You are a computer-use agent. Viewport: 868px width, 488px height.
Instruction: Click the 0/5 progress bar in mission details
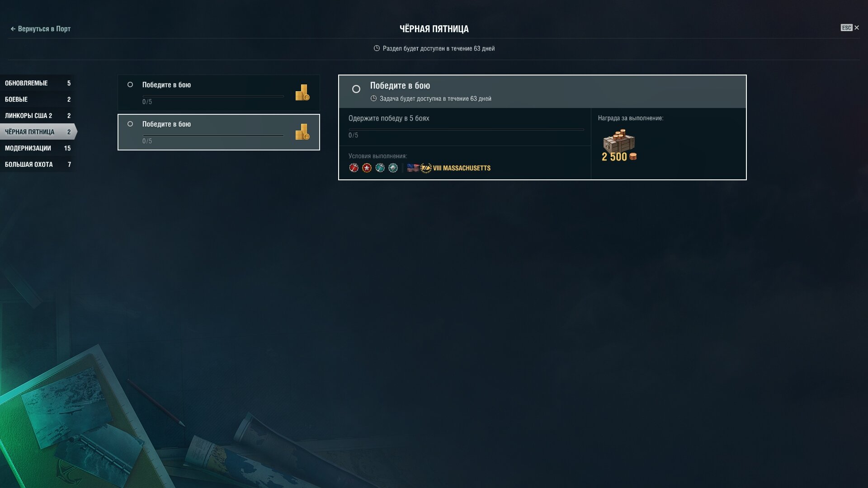[x=466, y=130]
